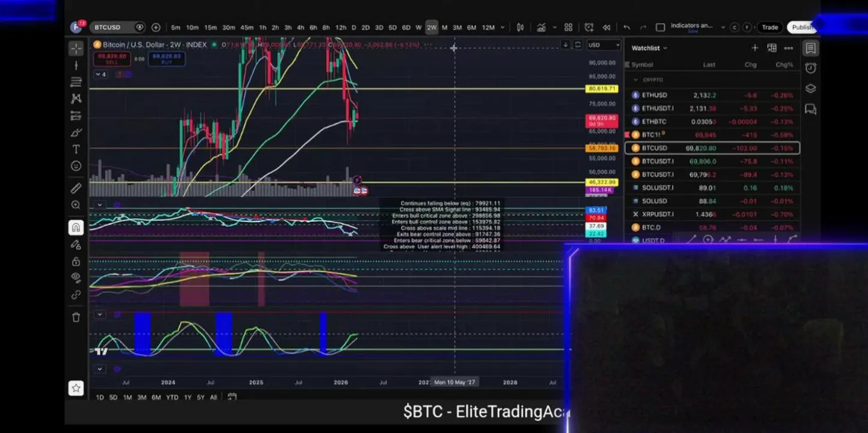Select the Text annotation tool

click(76, 149)
